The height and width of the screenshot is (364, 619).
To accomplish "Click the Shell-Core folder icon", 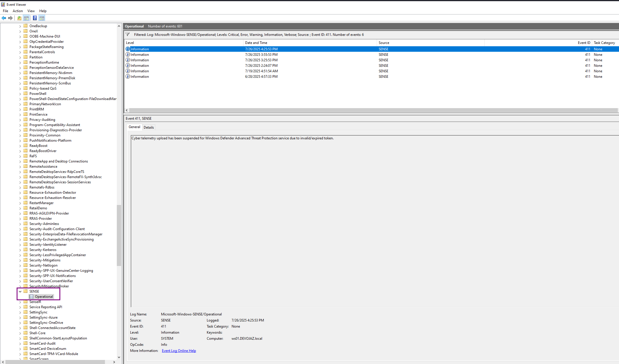I will coord(26,333).
